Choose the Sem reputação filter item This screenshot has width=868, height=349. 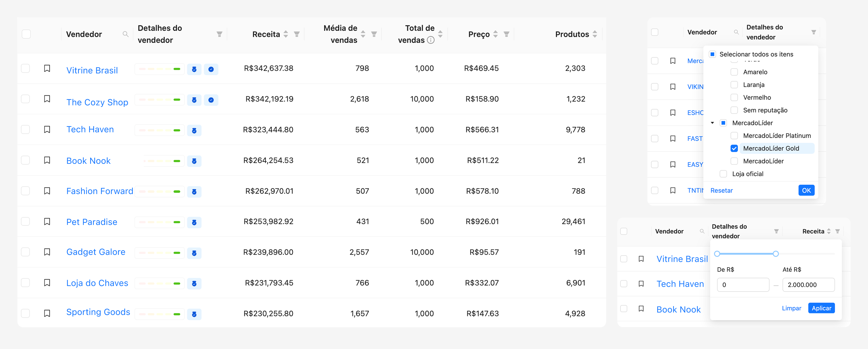coord(734,110)
